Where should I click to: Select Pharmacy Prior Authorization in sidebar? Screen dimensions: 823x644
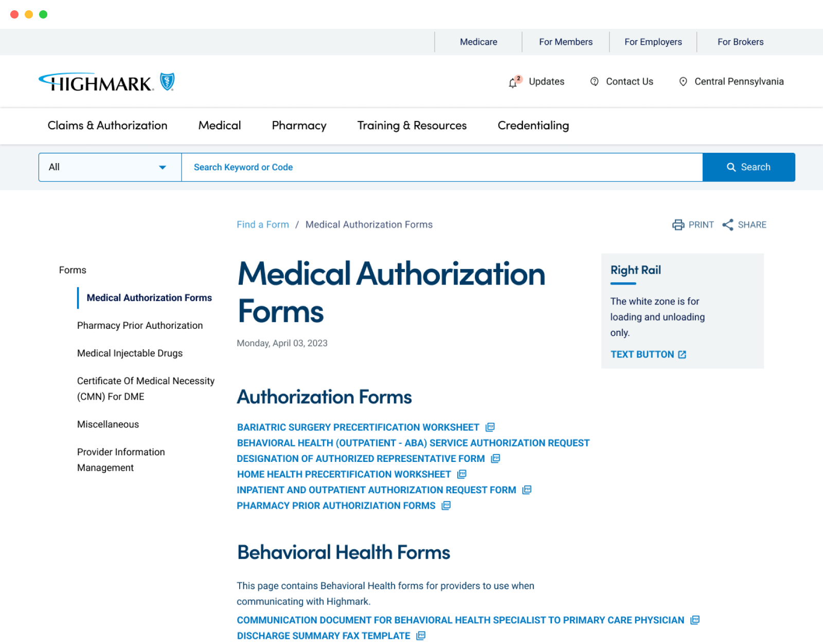point(140,326)
